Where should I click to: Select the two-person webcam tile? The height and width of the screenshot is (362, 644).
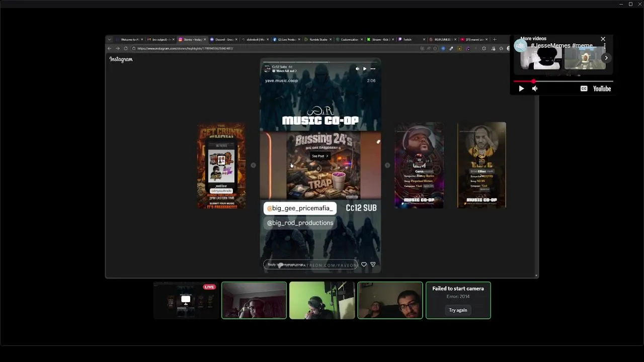click(390, 301)
